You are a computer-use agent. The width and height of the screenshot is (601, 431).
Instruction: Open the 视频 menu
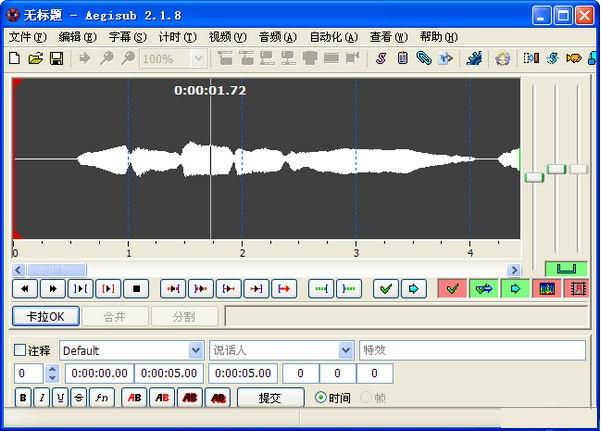tap(228, 37)
